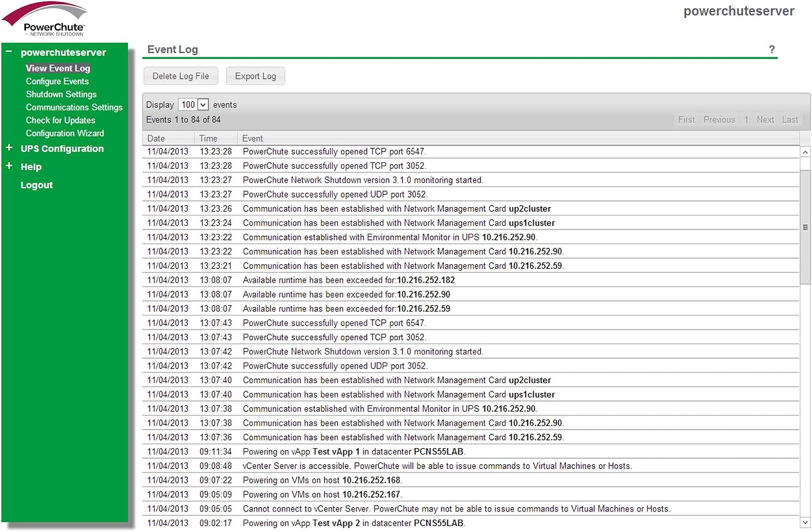The height and width of the screenshot is (532, 812).
Task: Open Communications Settings page
Action: 74,107
